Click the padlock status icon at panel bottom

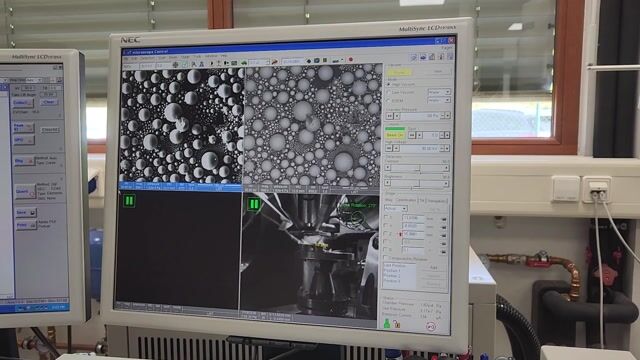point(397,324)
